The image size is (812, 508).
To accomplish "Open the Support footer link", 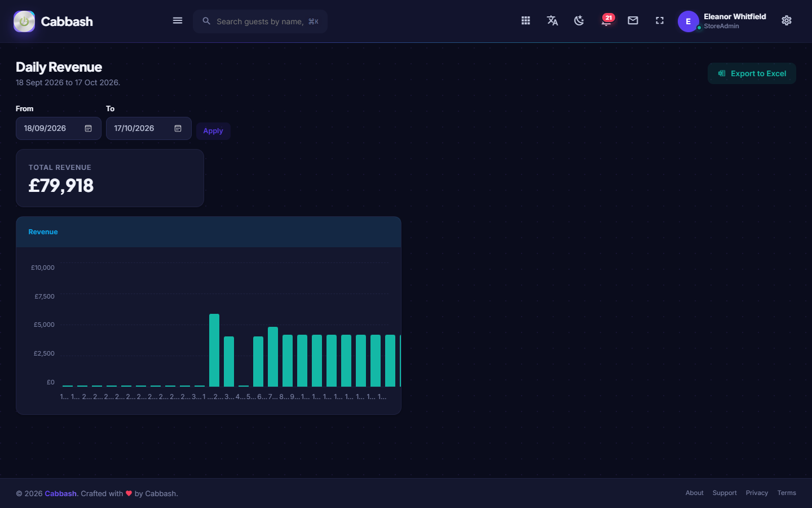I will pyautogui.click(x=725, y=493).
